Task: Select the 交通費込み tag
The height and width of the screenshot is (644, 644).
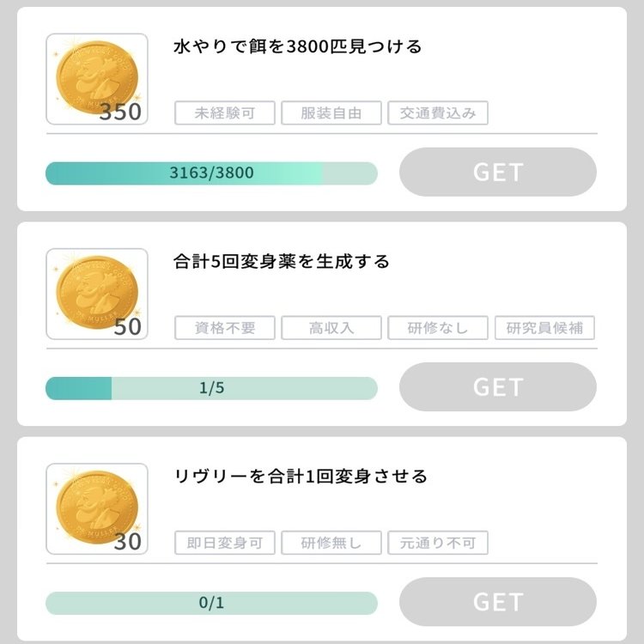Action: (438, 113)
